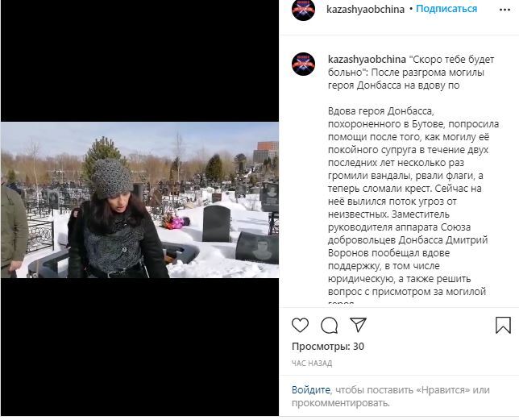The image size is (519, 420).
Task: Like the post with the heart icon
Action: (x=300, y=325)
